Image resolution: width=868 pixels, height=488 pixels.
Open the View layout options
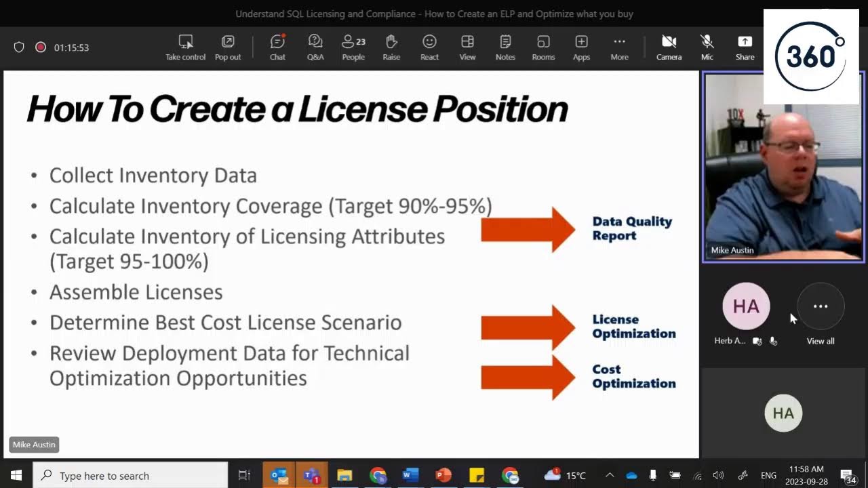coord(467,47)
